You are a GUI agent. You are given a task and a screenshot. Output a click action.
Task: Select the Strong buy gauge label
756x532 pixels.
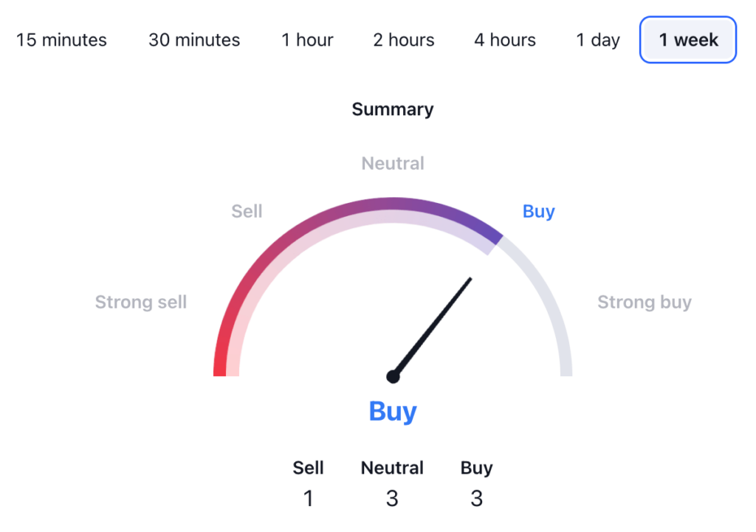pyautogui.click(x=644, y=302)
